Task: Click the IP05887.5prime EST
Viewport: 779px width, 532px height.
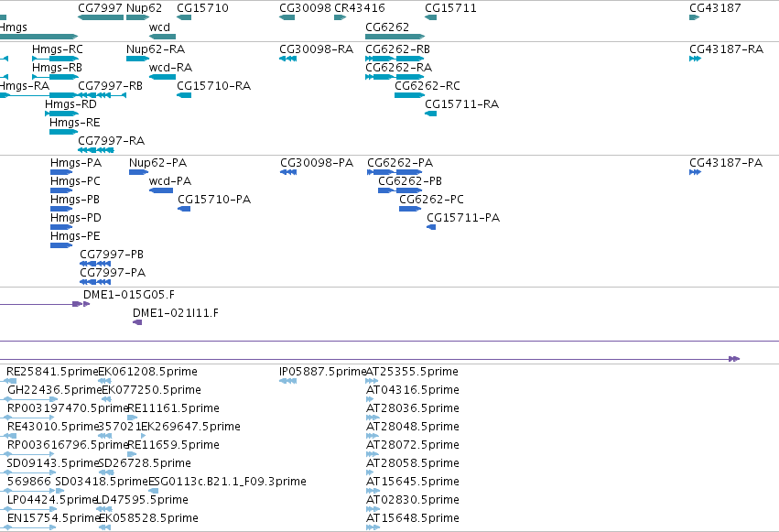Action: tap(288, 381)
